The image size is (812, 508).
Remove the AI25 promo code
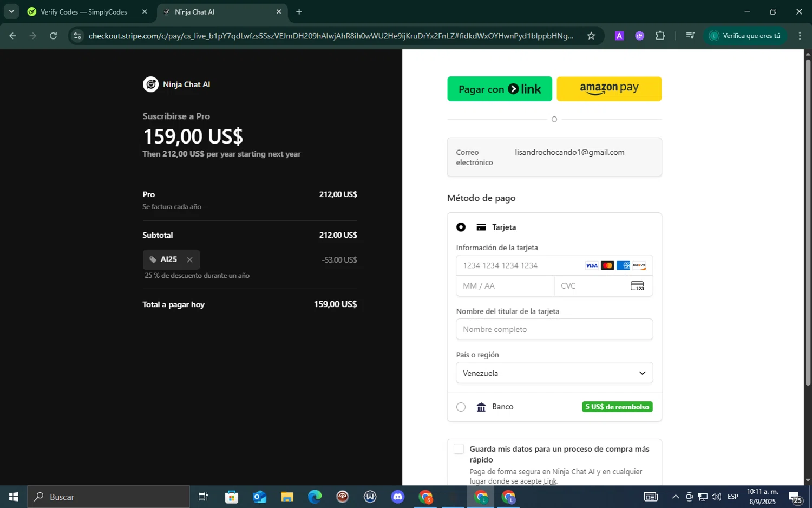[x=189, y=260]
